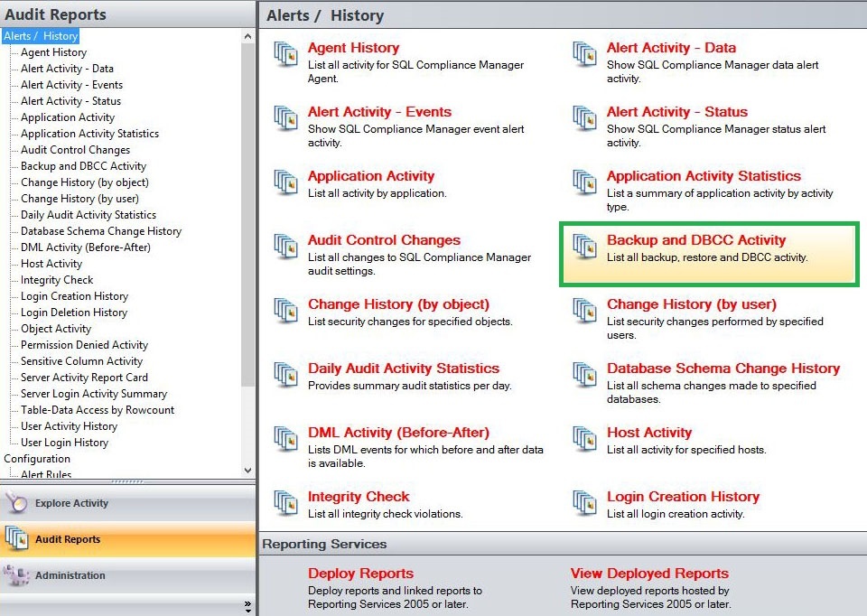Image resolution: width=867 pixels, height=616 pixels.
Task: Click the Login Creation History report icon
Action: (584, 503)
